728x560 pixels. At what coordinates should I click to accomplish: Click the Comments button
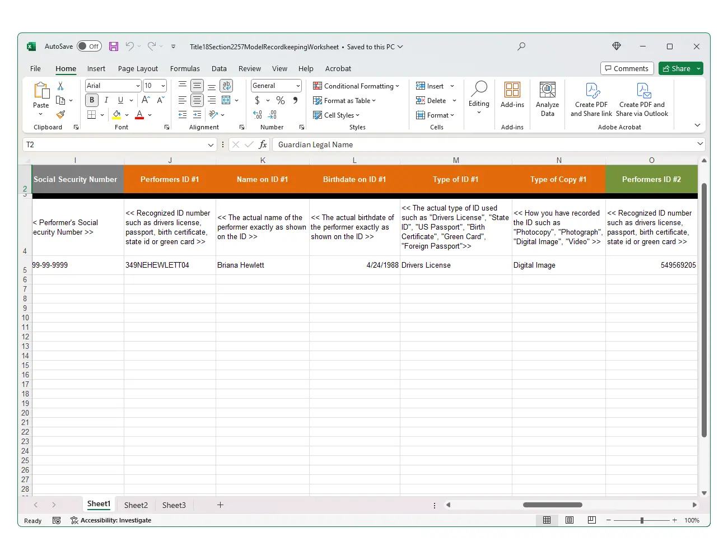[x=627, y=68]
